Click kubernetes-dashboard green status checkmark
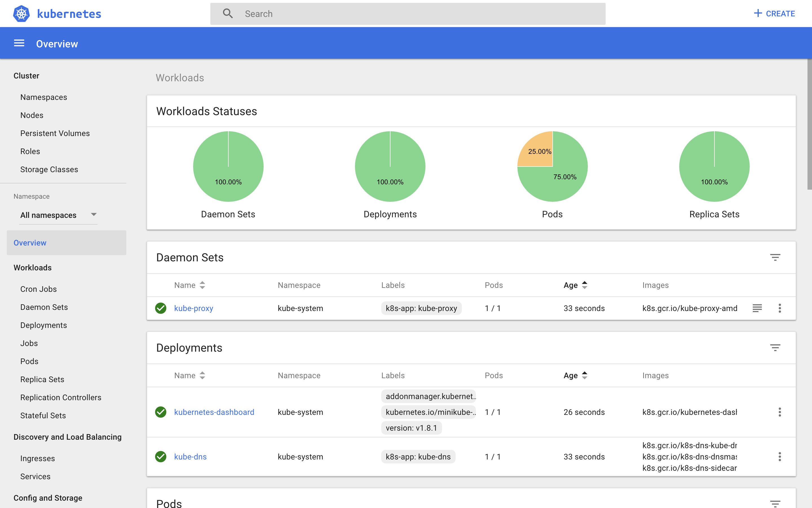This screenshot has width=812, height=508. [161, 412]
